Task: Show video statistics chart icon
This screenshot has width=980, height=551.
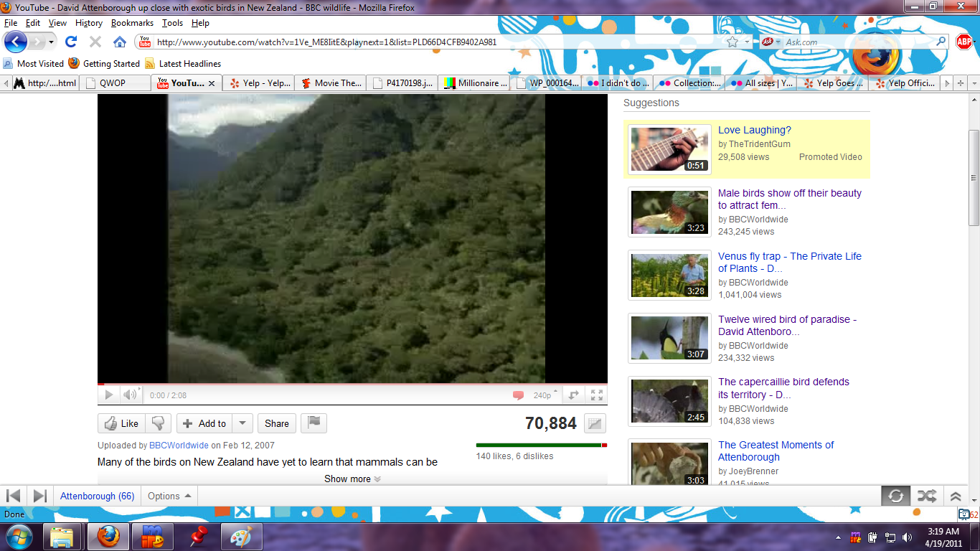Action: point(595,423)
